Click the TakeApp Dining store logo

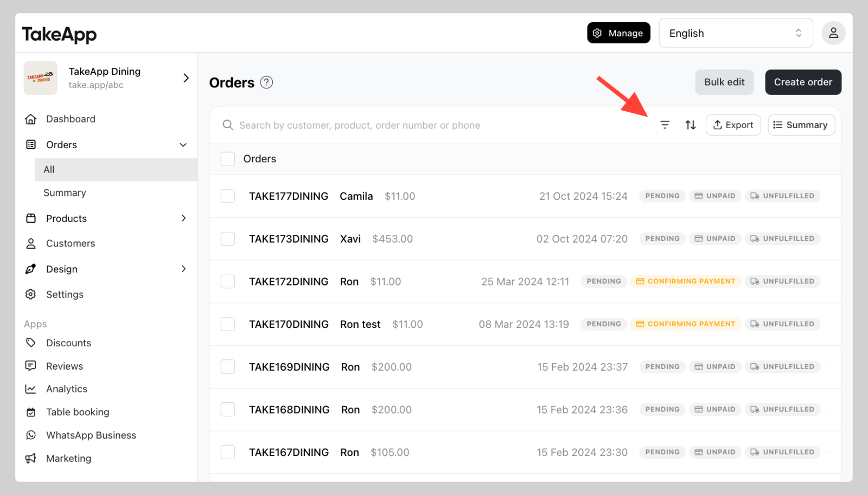[41, 78]
